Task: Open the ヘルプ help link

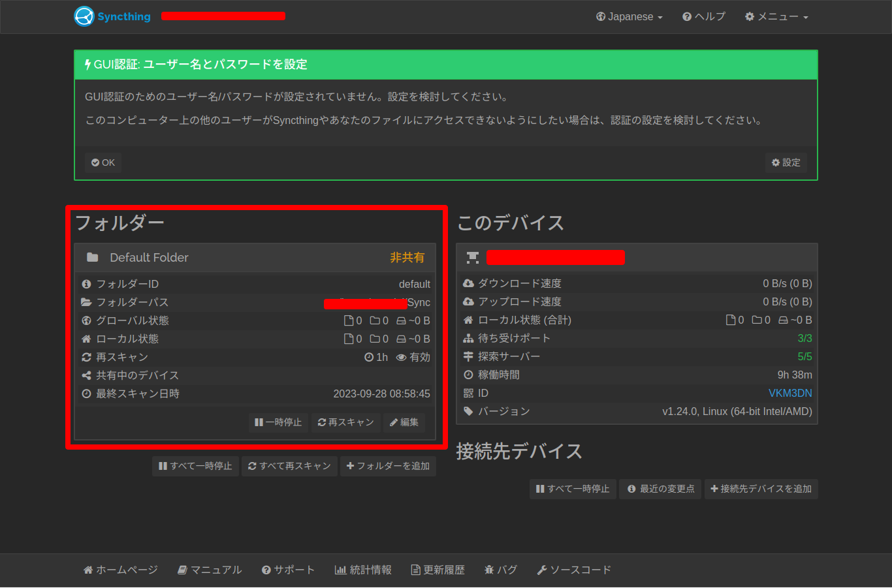Action: tap(703, 17)
